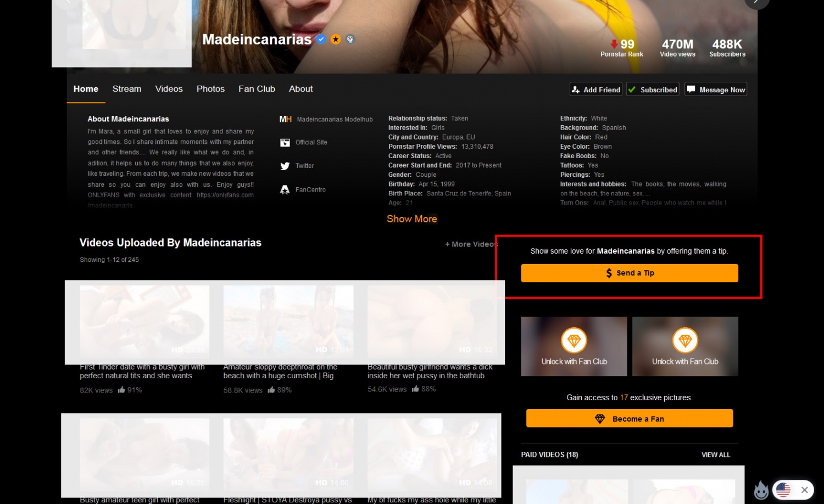Close the language popup with the X
This screenshot has width=824, height=504.
point(804,490)
